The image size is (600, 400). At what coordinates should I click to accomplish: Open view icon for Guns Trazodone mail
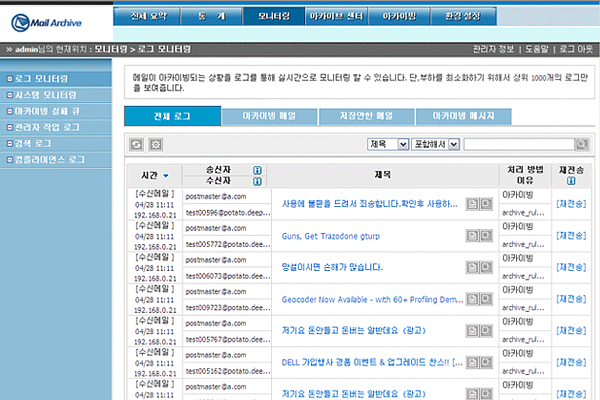click(x=473, y=236)
